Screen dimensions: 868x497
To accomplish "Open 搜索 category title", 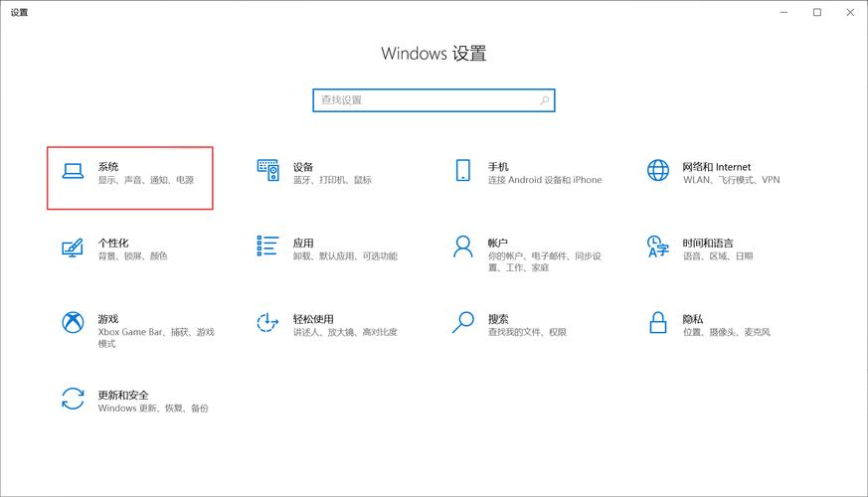I will pos(498,319).
